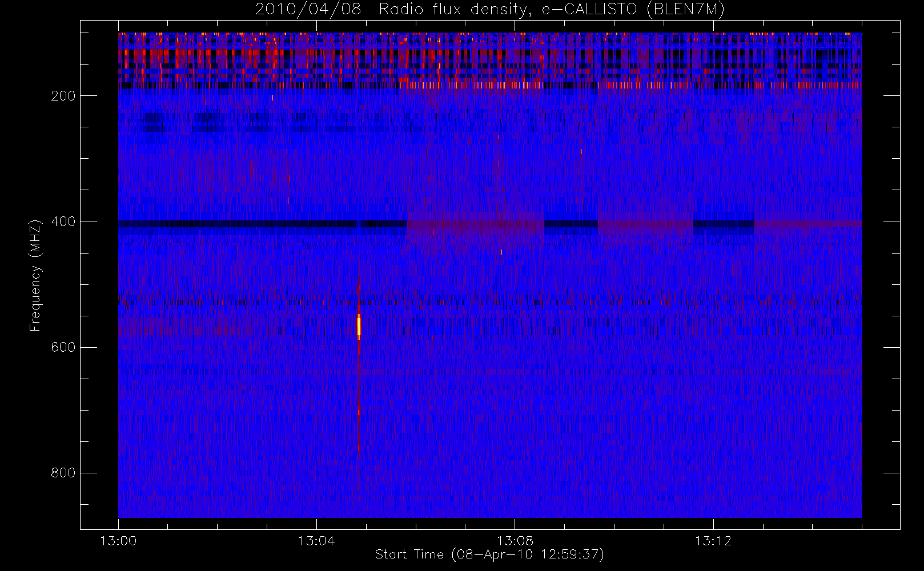Click the 200 frequency tick label
The height and width of the screenshot is (571, 924).
63,96
